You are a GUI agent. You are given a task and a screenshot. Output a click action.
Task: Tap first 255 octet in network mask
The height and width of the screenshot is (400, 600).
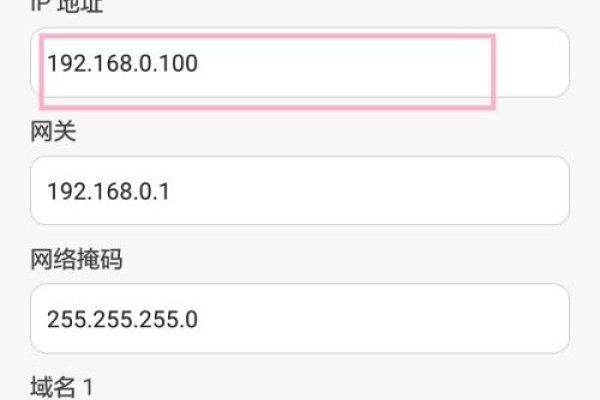tap(63, 319)
